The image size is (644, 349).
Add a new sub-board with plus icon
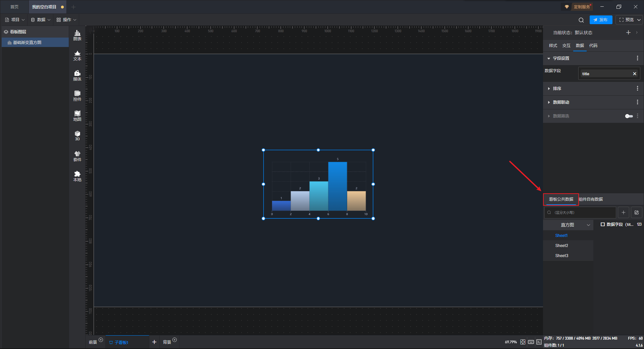154,342
